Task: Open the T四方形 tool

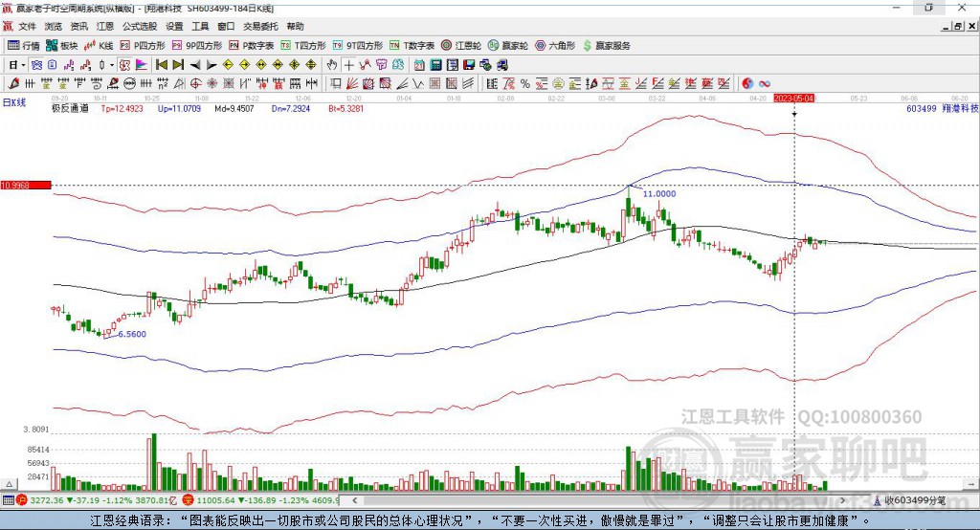Action: [x=303, y=46]
